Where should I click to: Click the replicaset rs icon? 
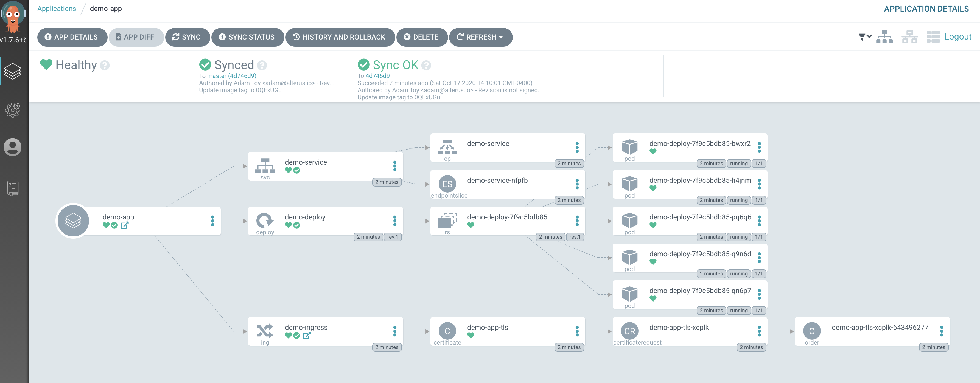[x=447, y=221]
